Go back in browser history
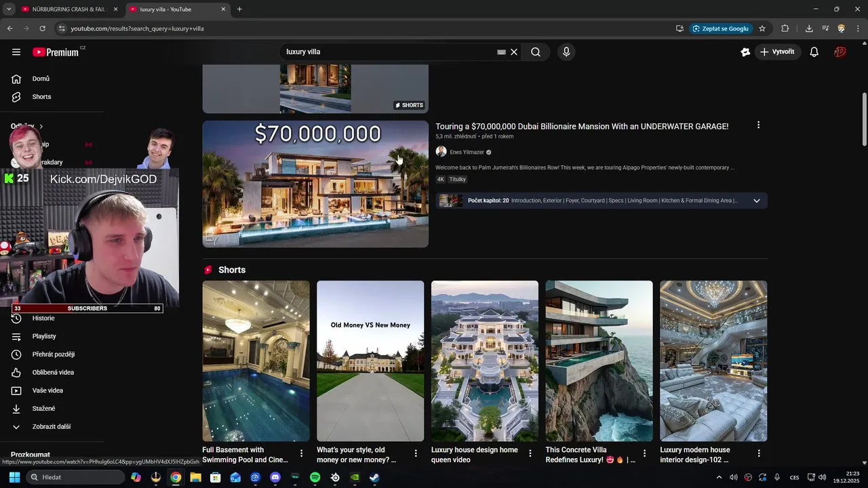Viewport: 868px width, 488px height. (x=9, y=28)
